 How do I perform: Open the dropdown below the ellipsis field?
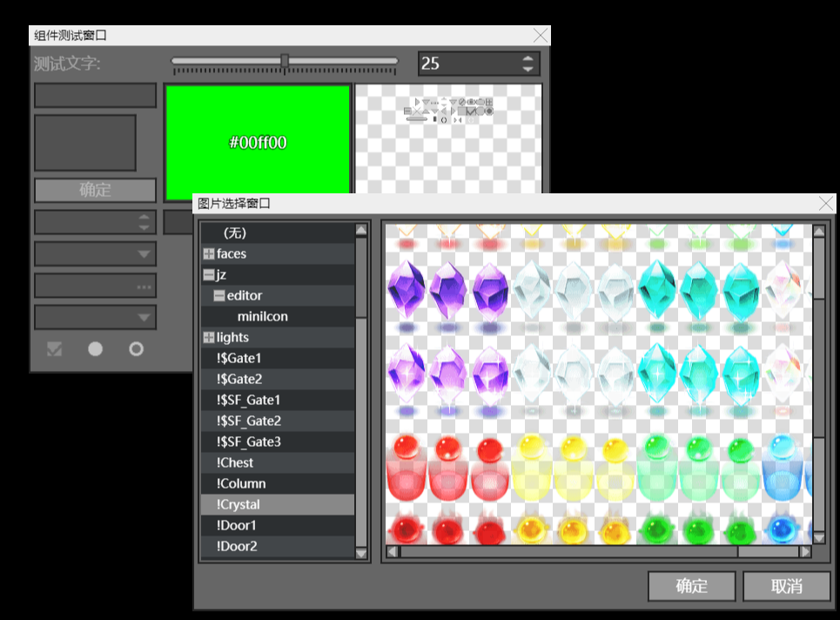[144, 317]
